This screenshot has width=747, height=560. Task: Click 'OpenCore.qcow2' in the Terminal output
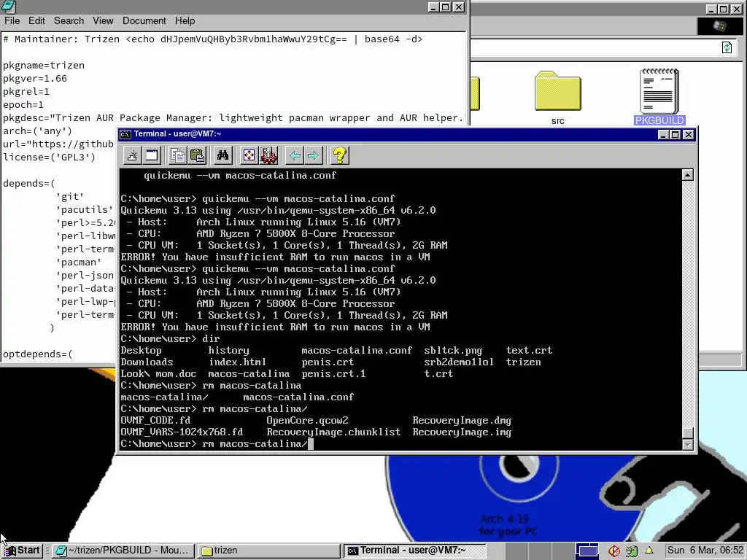(x=307, y=421)
